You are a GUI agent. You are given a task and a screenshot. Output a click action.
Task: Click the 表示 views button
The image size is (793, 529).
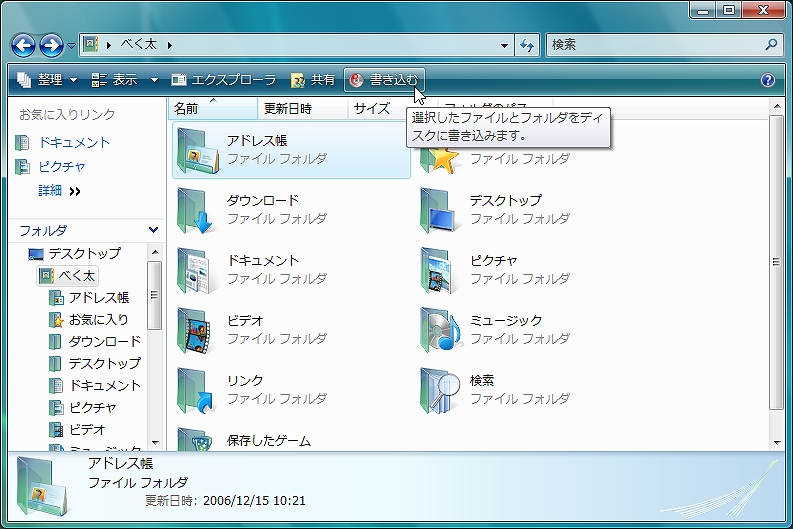tap(115, 80)
